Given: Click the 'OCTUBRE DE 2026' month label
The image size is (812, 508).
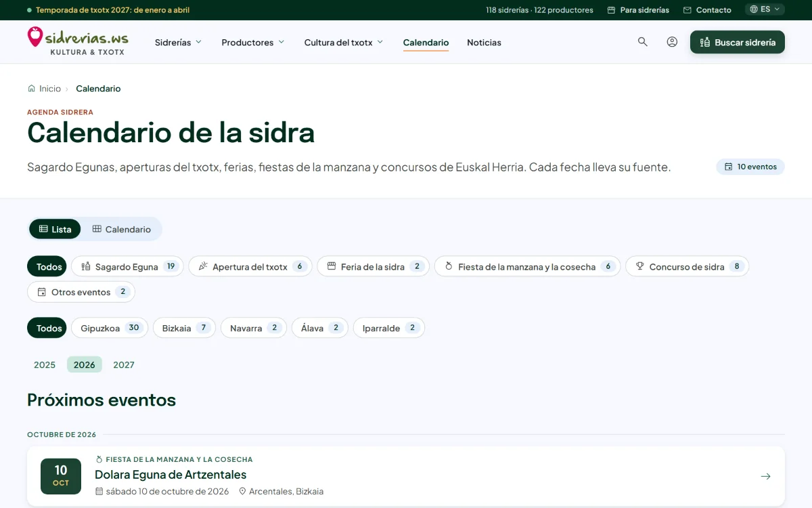Looking at the screenshot, I should click(x=62, y=435).
